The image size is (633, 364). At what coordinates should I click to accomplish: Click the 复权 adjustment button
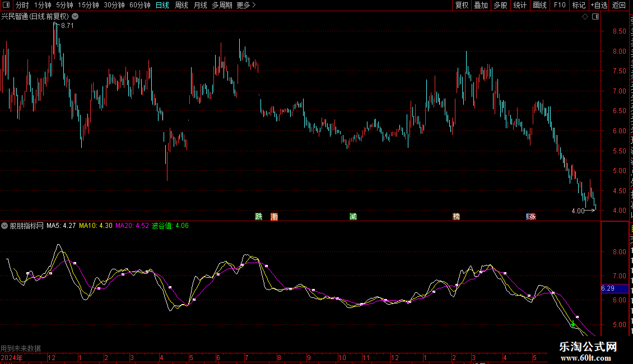pyautogui.click(x=462, y=5)
